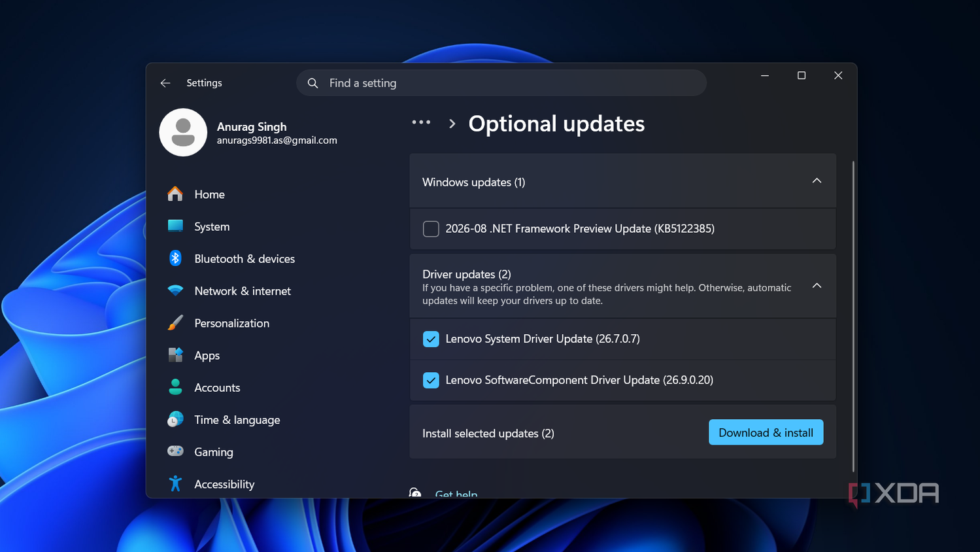Screen dimensions: 980x552
Task: Click the Find a setting search box
Action: click(501, 83)
